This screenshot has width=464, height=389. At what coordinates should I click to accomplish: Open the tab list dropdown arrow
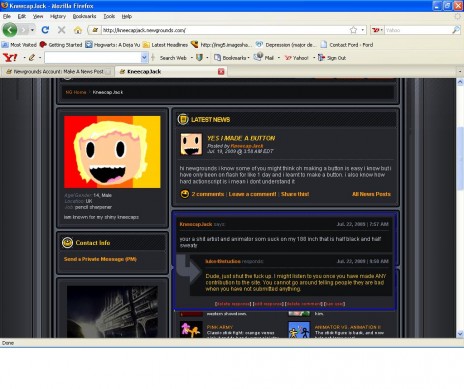(460, 72)
